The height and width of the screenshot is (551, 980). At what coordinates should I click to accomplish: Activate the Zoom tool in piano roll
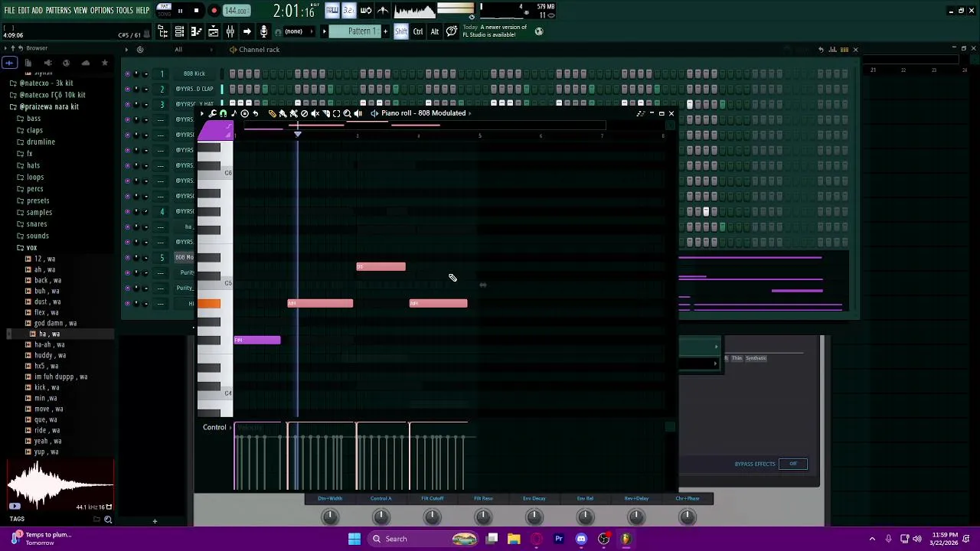(x=347, y=113)
